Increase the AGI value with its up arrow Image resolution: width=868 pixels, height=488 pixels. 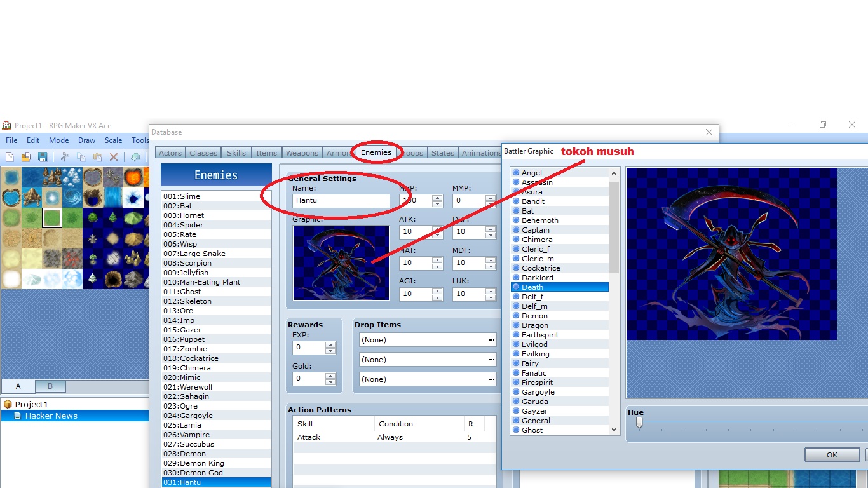(x=437, y=290)
